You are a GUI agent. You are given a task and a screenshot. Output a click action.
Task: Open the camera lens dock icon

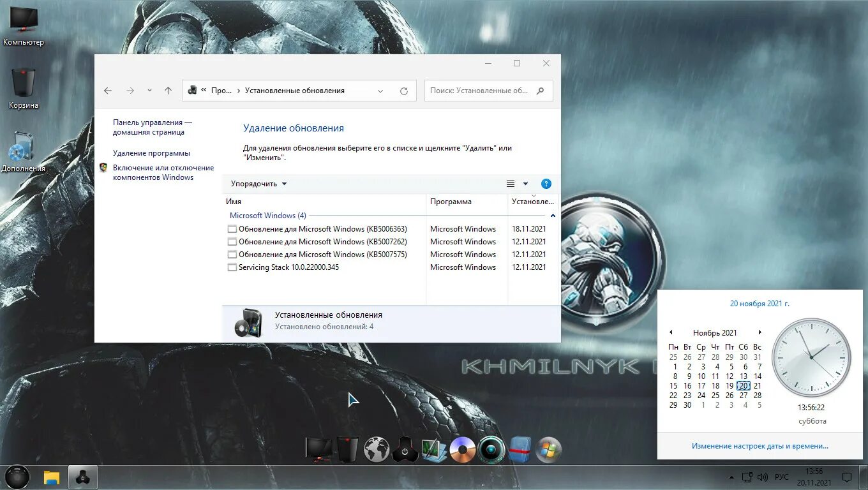tap(491, 450)
